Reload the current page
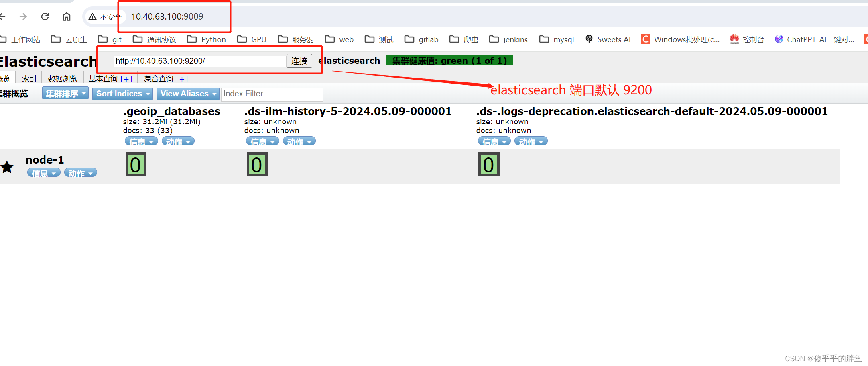Image resolution: width=868 pixels, height=366 pixels. click(x=45, y=16)
